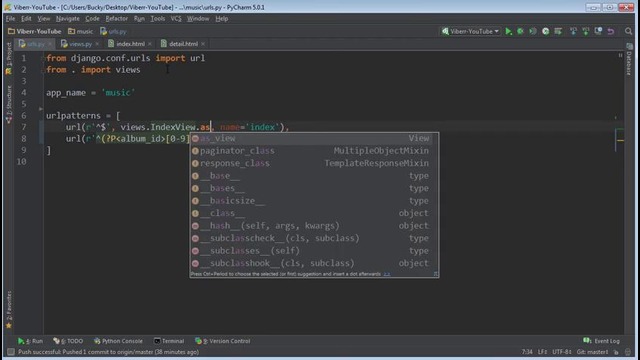The height and width of the screenshot is (360, 640).
Task: Open the LF line separator selector
Action: [542, 352]
